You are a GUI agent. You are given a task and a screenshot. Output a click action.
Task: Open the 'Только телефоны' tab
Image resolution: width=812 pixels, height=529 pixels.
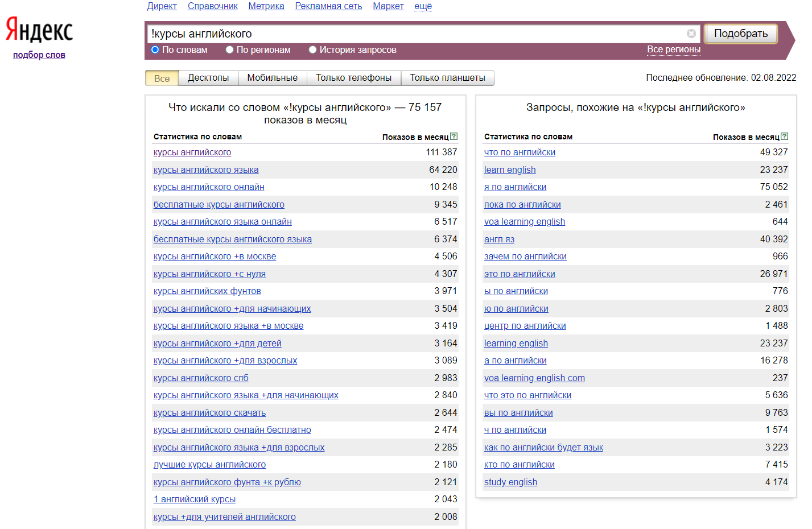353,78
